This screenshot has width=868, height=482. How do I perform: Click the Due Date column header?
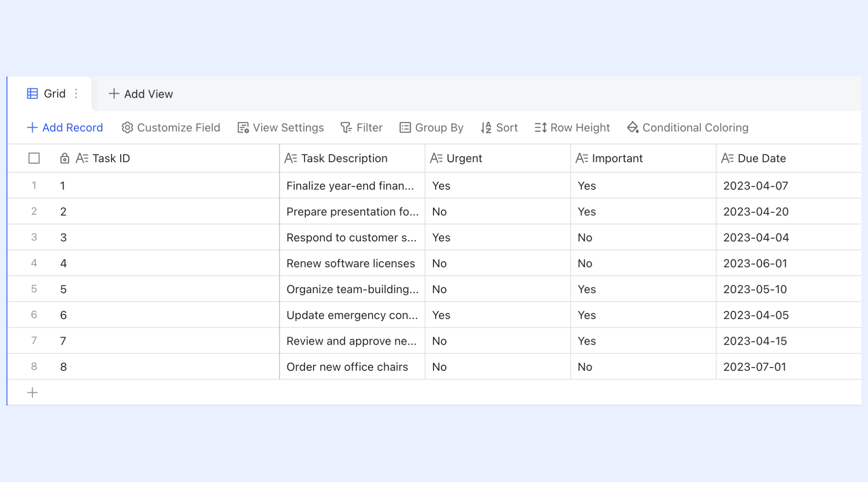[789, 158]
